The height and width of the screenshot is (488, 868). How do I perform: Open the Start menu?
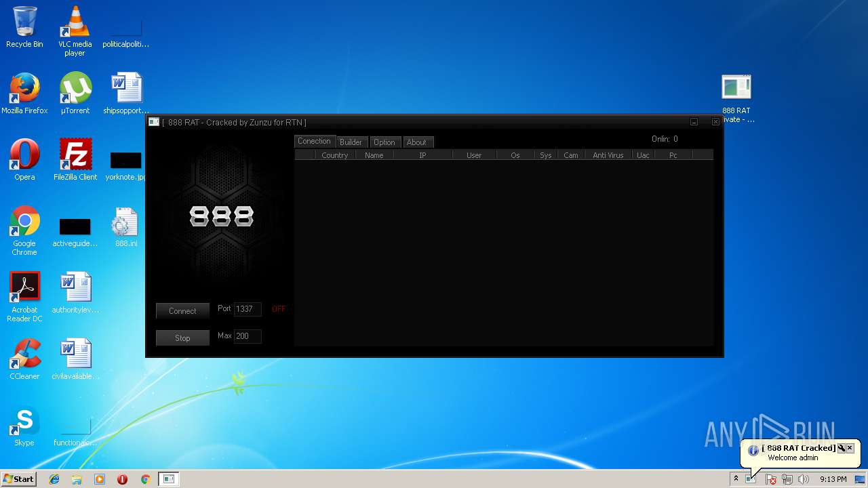pos(19,479)
